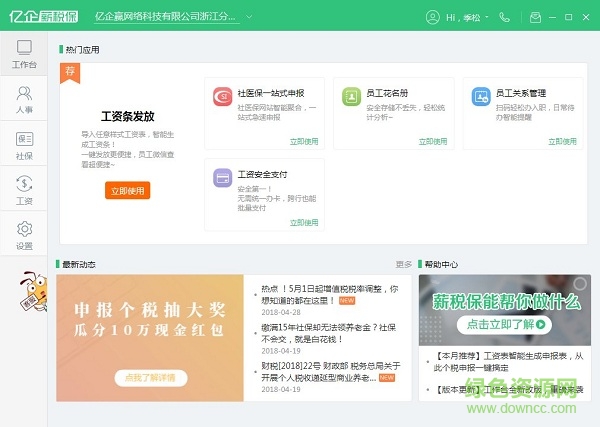
Task: Click the 社医保一站式申报 app icon
Action: coord(222,97)
